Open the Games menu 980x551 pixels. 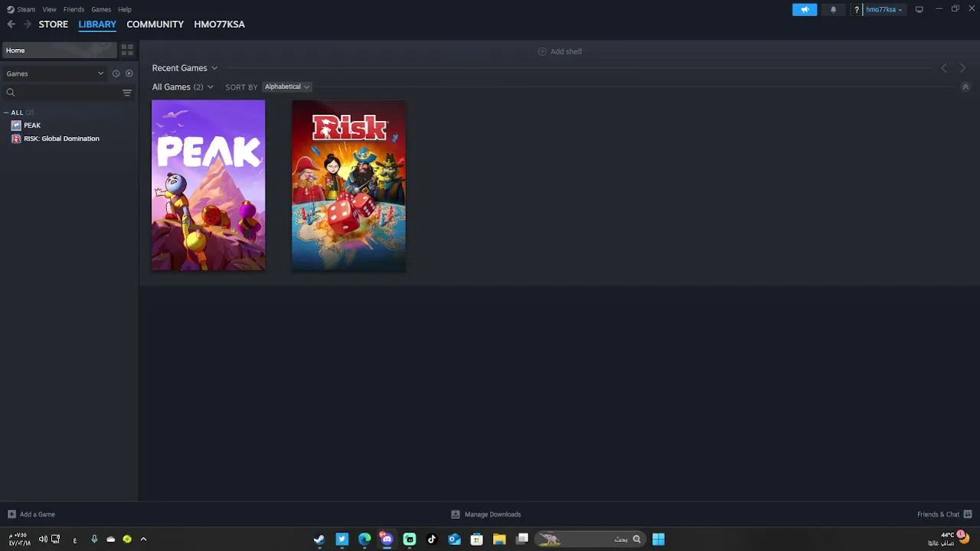coord(101,9)
